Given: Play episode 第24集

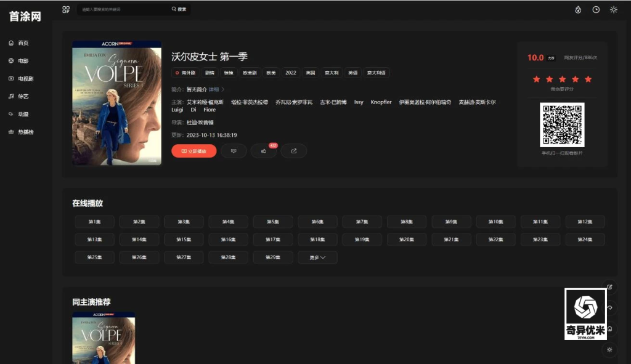Looking at the screenshot, I should pos(585,240).
